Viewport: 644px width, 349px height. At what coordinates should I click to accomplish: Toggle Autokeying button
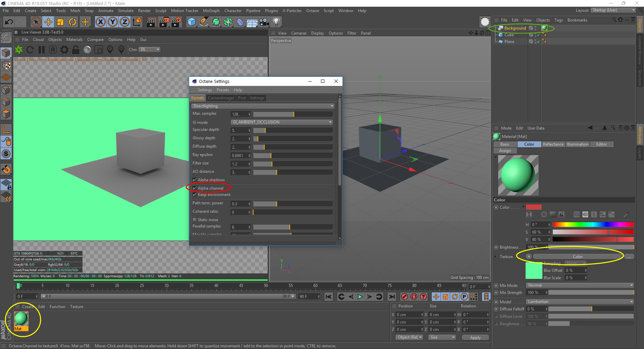(x=414, y=297)
